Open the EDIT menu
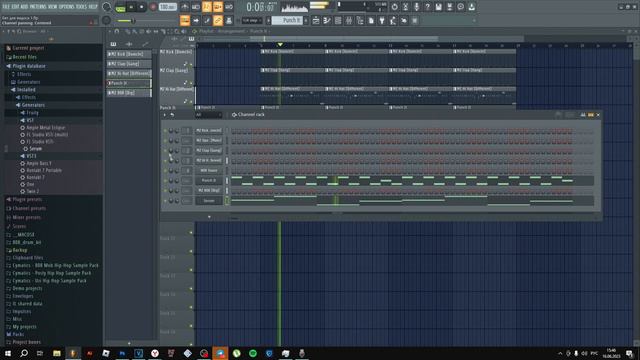This screenshot has width=640, height=360. (x=15, y=7)
